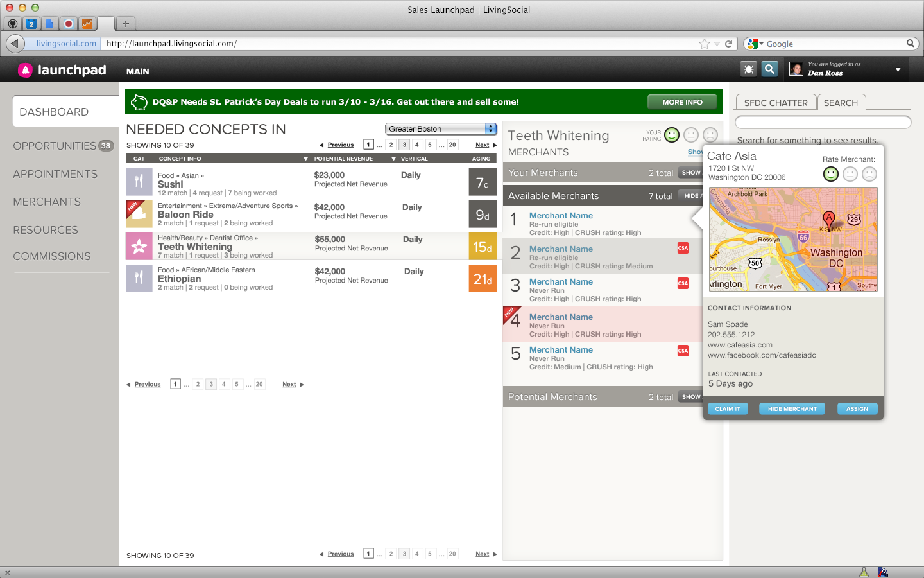
Task: Click the Teeth Whitening flower icon
Action: point(139,246)
